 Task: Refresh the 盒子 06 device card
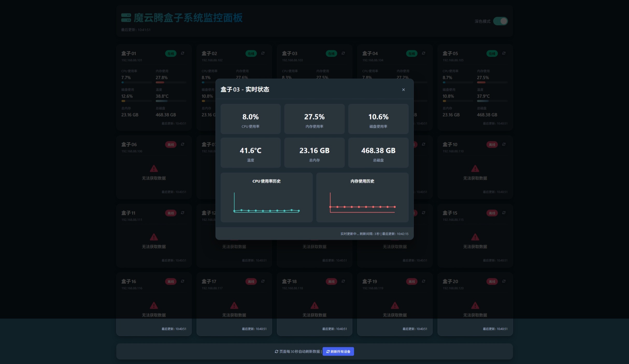click(x=183, y=144)
